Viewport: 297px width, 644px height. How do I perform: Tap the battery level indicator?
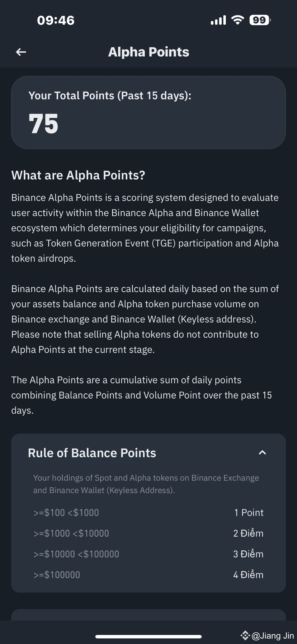click(x=260, y=20)
